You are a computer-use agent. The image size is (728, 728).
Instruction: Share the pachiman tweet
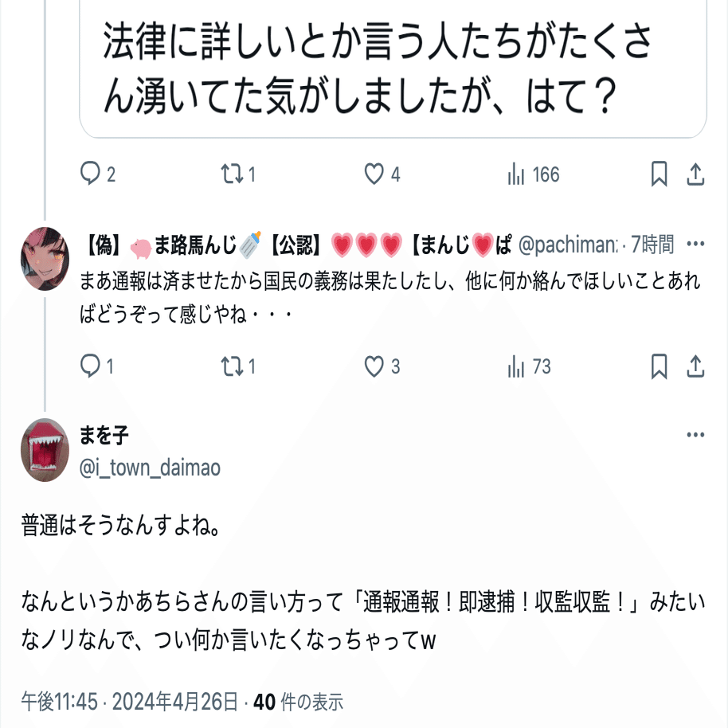tap(695, 366)
